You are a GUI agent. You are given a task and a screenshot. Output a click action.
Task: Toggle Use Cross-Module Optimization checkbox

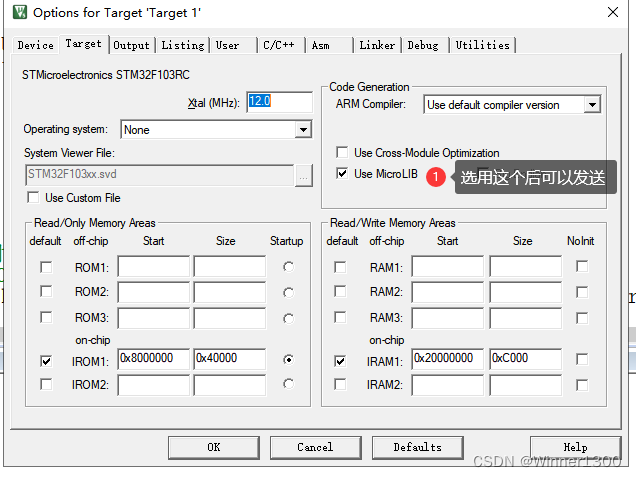pyautogui.click(x=342, y=152)
